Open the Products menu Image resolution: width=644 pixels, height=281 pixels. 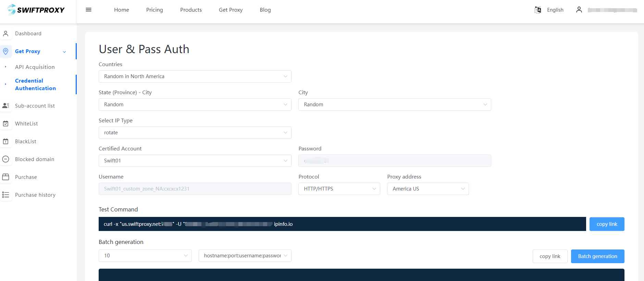tap(191, 10)
